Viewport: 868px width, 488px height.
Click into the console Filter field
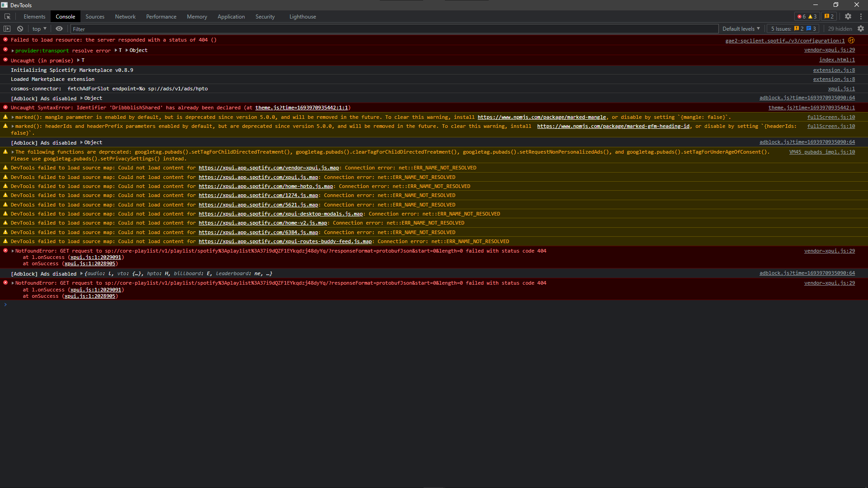tap(393, 29)
